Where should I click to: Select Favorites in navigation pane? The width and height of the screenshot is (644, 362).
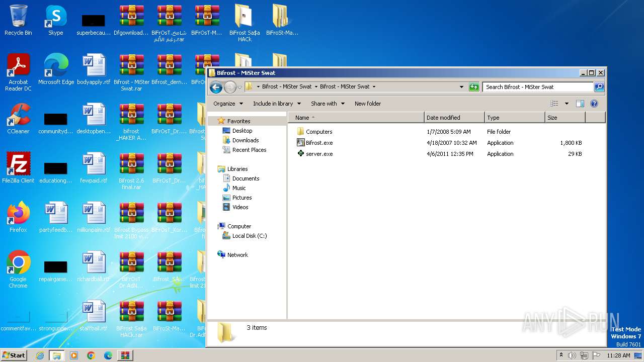coord(238,121)
